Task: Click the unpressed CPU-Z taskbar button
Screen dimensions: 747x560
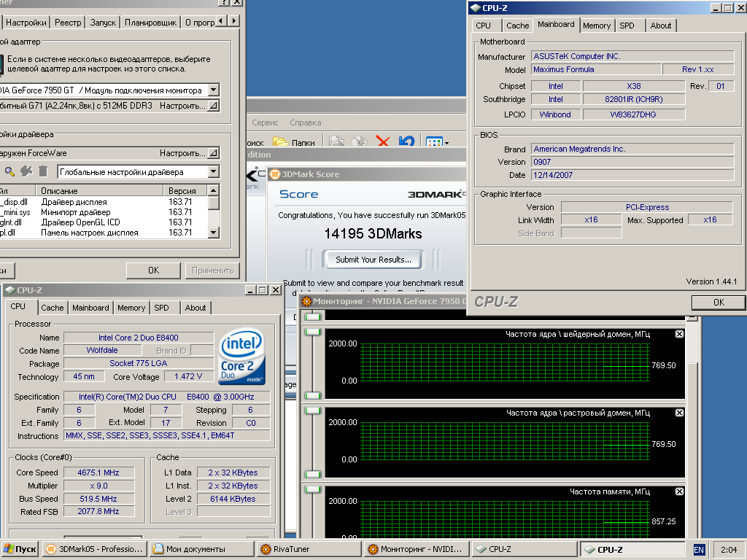Action: coord(524,549)
